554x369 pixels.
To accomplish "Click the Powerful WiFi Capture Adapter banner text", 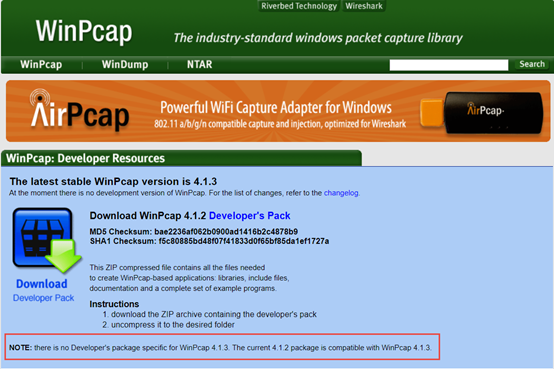I will point(276,107).
